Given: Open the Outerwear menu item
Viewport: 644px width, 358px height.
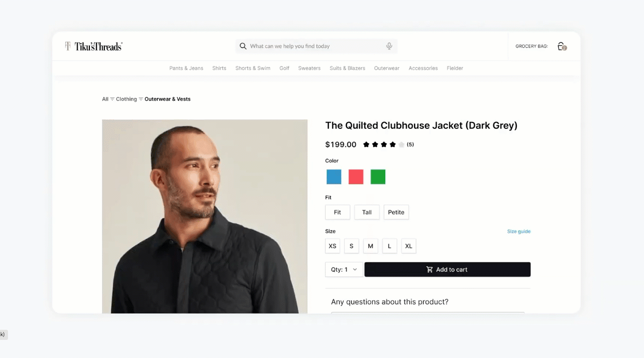Looking at the screenshot, I should 386,68.
